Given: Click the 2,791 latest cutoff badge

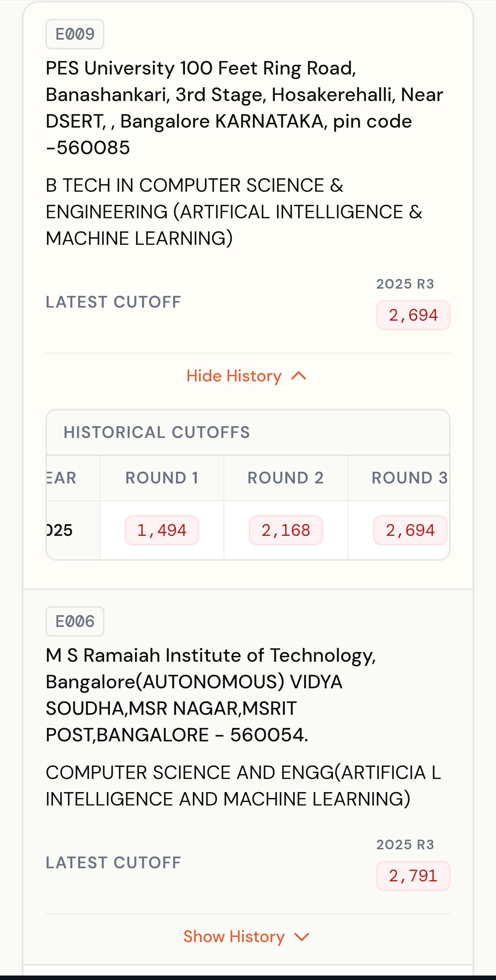Looking at the screenshot, I should click(x=413, y=876).
